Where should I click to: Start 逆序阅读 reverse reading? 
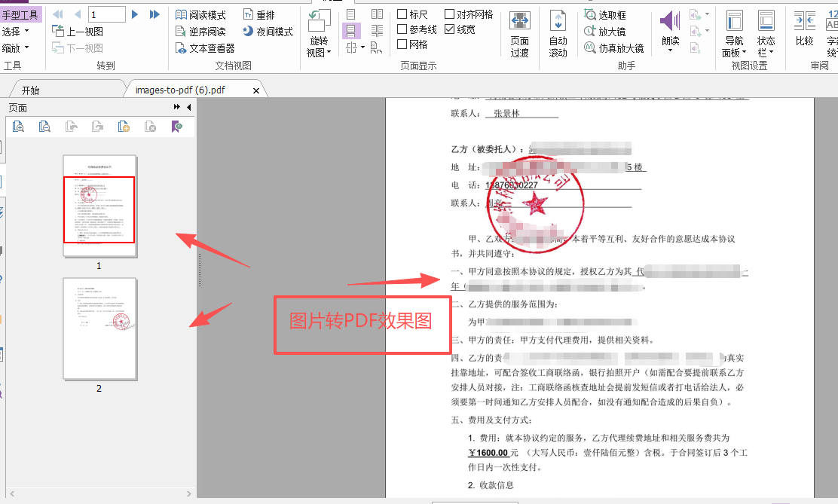pyautogui.click(x=201, y=32)
